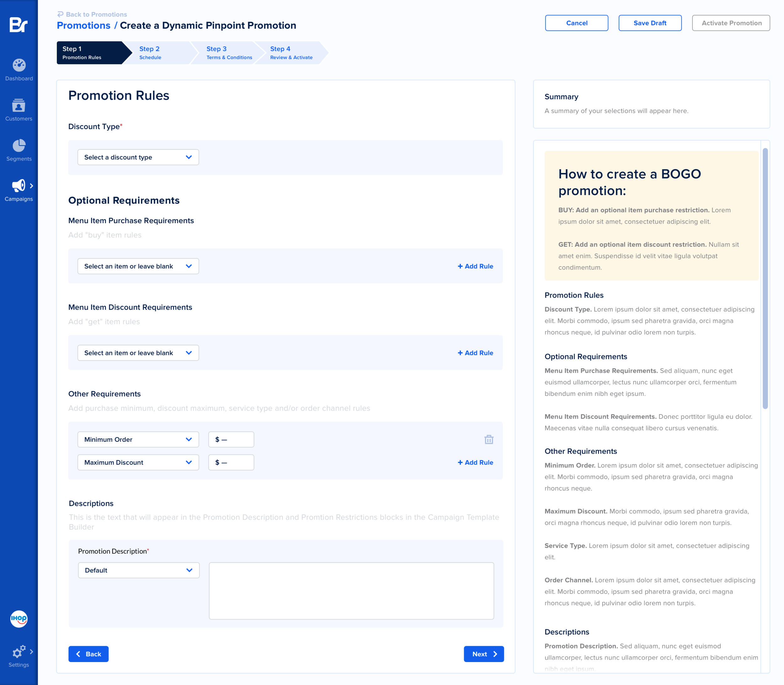Open the discount type dropdown
Viewport: 784px width, 685px height.
138,157
